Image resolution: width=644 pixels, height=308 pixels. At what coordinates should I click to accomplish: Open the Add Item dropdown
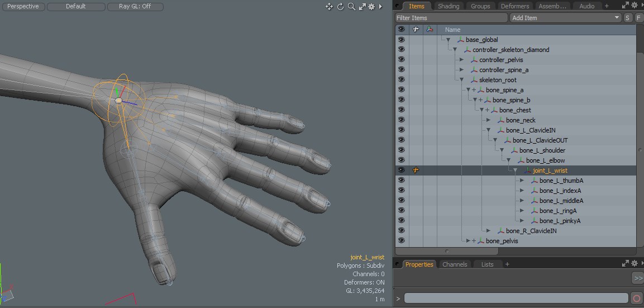click(x=566, y=18)
